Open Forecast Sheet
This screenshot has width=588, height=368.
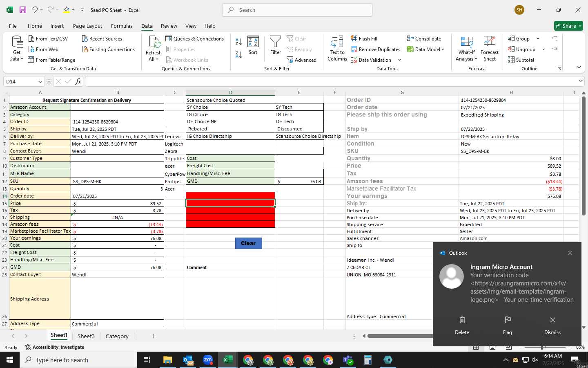click(x=490, y=48)
